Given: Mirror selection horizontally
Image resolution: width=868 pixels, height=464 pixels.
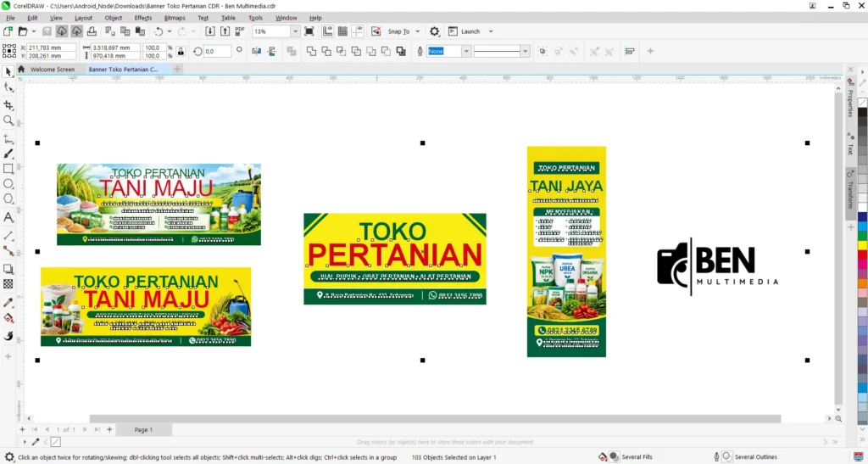Looking at the screenshot, I should pyautogui.click(x=256, y=52).
